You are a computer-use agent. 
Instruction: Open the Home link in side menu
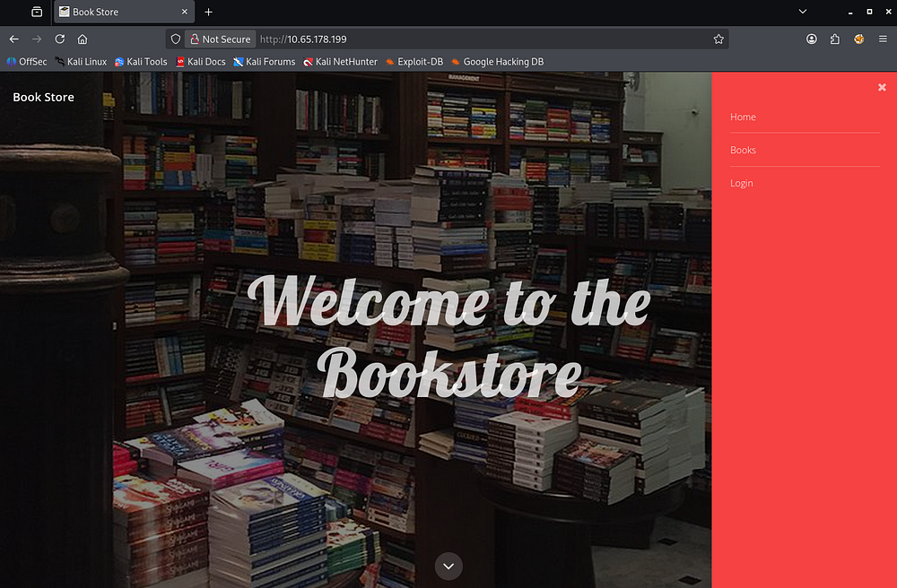pyautogui.click(x=743, y=117)
